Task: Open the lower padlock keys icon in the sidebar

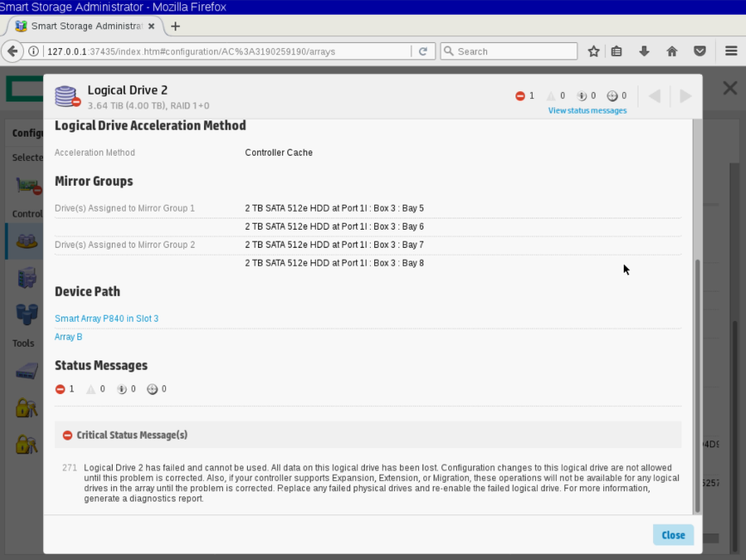Action: pos(27,445)
